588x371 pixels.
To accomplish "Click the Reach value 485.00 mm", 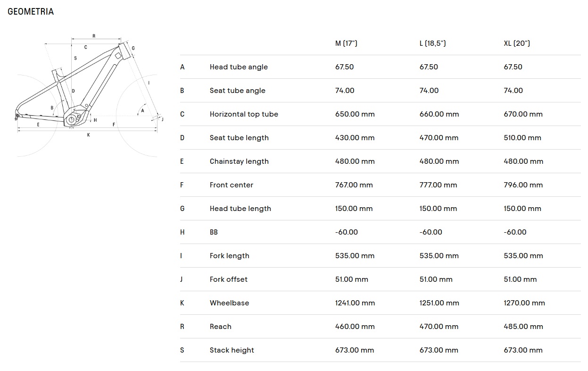I will click(523, 327).
